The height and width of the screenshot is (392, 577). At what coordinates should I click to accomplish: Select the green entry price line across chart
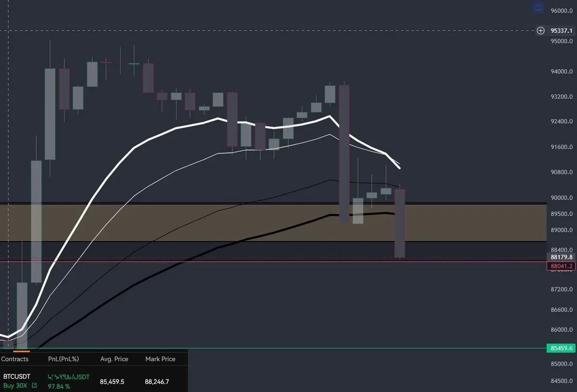click(x=273, y=348)
